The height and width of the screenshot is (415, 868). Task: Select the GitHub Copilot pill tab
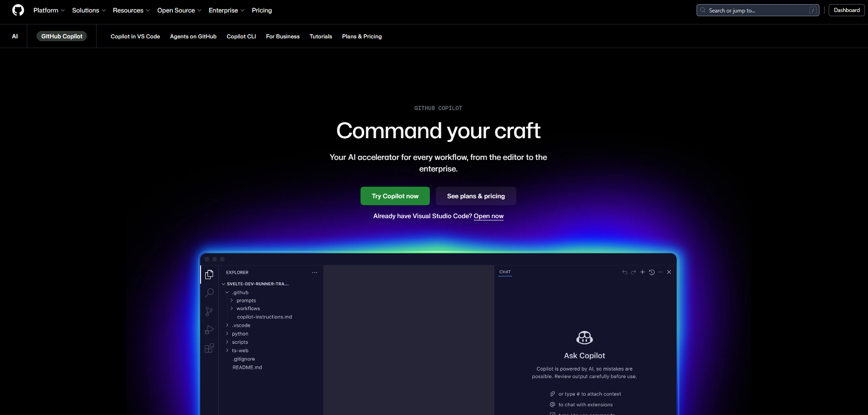click(61, 36)
